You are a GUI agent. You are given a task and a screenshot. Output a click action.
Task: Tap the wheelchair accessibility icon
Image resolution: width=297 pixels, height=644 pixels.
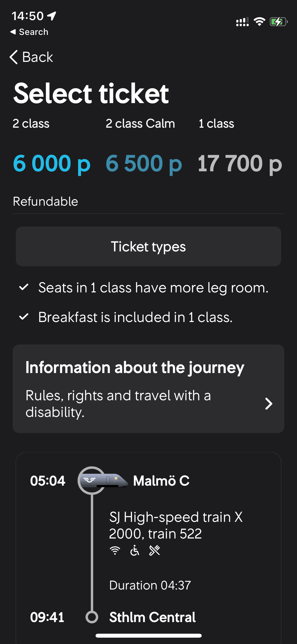135,551
